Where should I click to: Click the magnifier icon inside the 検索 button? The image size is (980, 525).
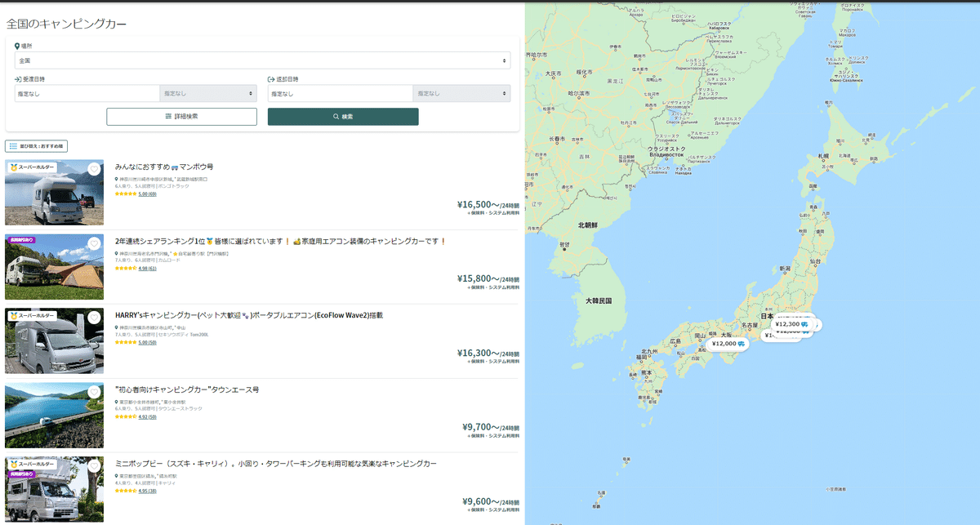(x=334, y=116)
